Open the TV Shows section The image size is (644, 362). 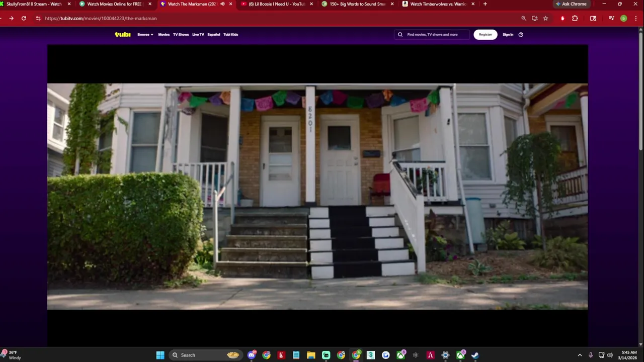pyautogui.click(x=181, y=34)
